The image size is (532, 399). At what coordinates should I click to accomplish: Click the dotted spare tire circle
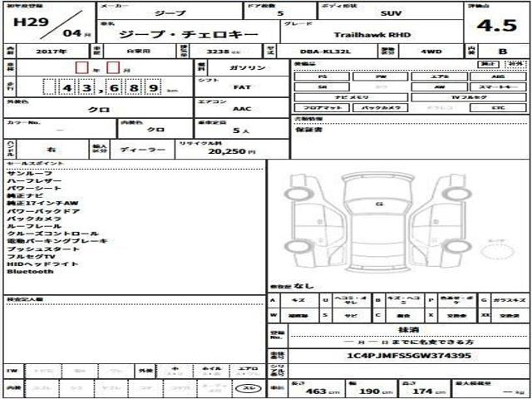pos(498,253)
